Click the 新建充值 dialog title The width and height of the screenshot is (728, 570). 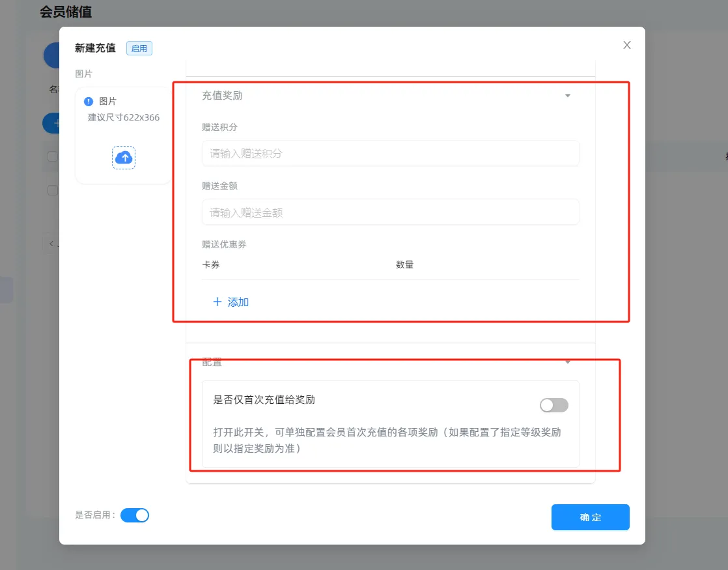[x=95, y=48]
